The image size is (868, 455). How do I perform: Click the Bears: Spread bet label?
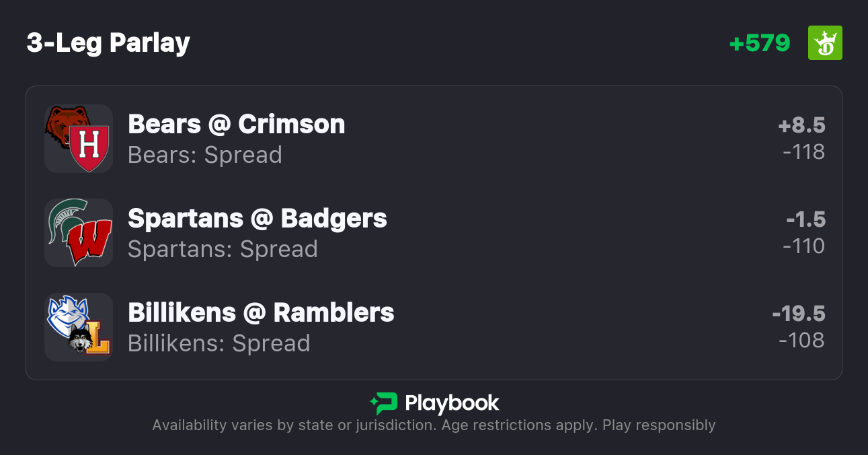tap(205, 155)
